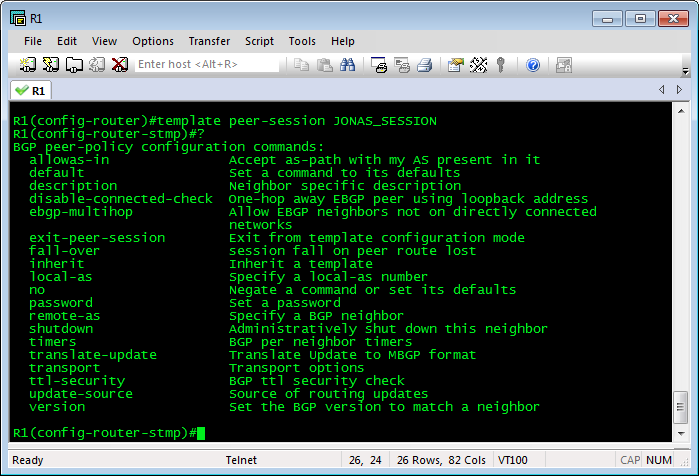This screenshot has height=476, width=699.
Task: Click the tab scroll left arrow
Action: pyautogui.click(x=662, y=90)
